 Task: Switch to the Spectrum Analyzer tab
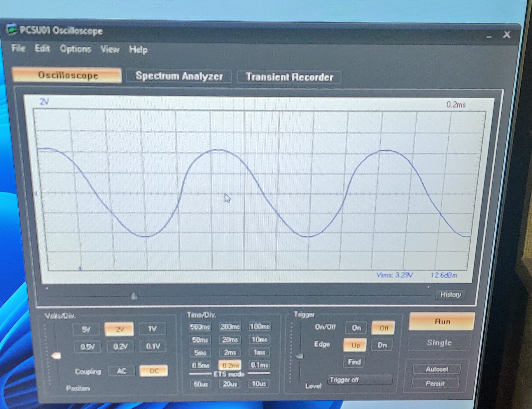[179, 76]
